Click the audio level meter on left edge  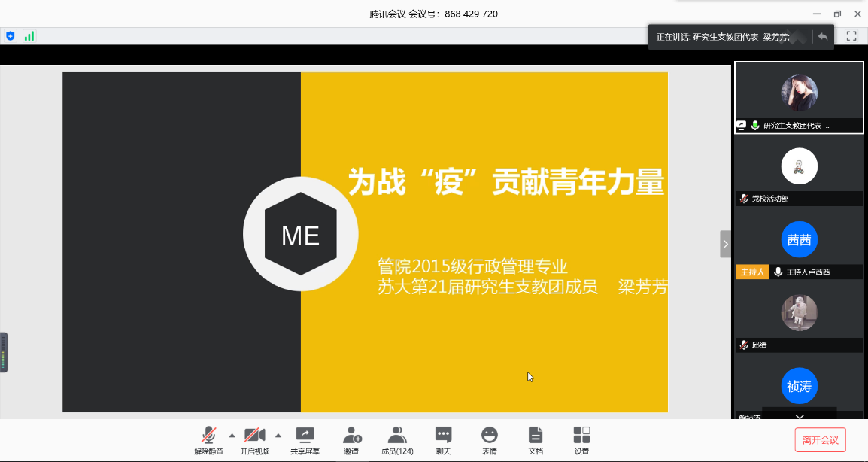pos(4,351)
